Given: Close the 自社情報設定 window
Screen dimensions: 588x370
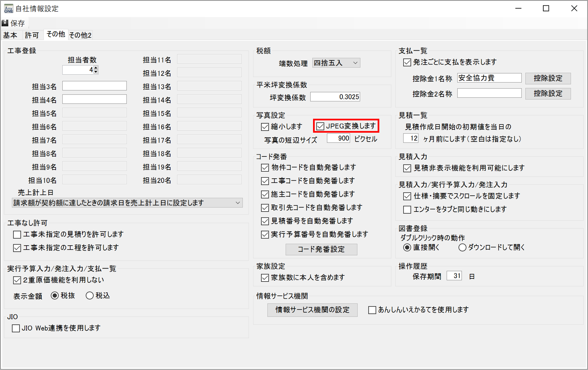Looking at the screenshot, I should (x=574, y=9).
